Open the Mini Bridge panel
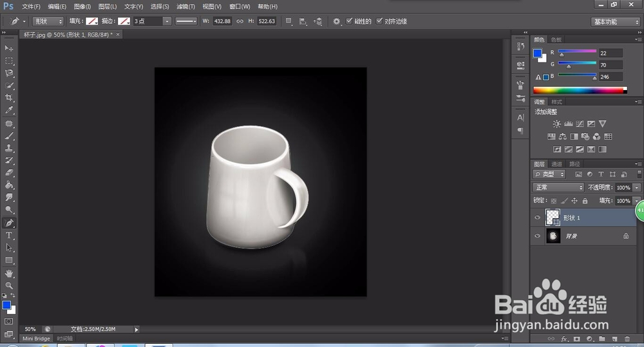The height and width of the screenshot is (347, 644). pyautogui.click(x=36, y=338)
